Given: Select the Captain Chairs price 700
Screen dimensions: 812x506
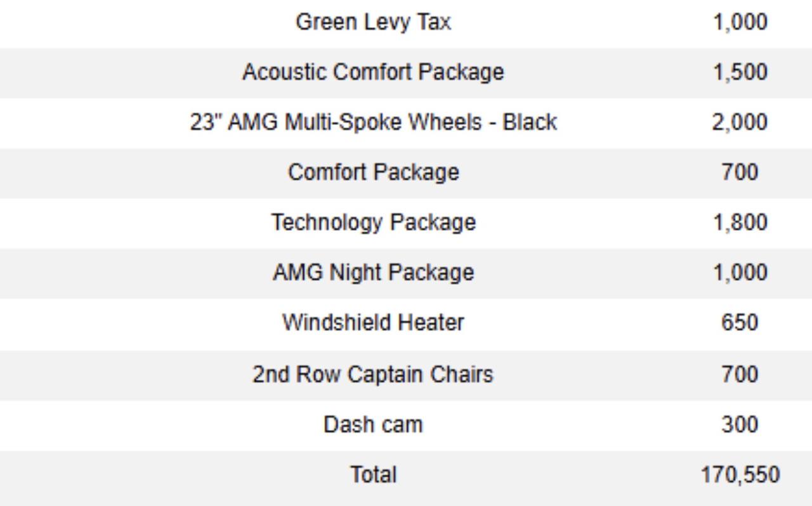Looking at the screenshot, I should tap(739, 374).
